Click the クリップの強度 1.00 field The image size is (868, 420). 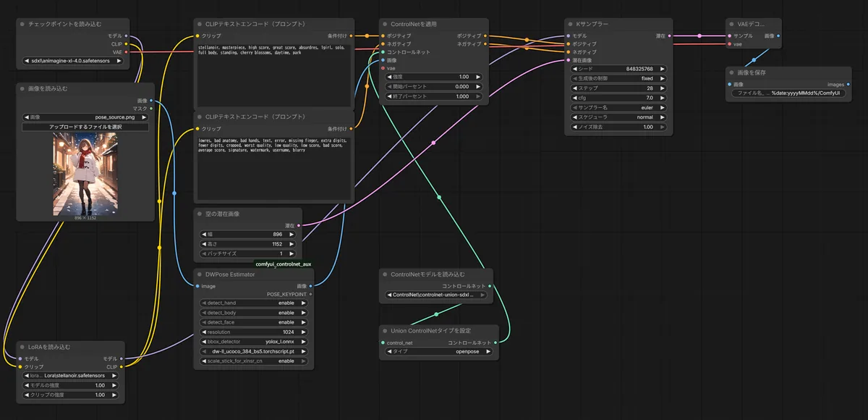71,395
